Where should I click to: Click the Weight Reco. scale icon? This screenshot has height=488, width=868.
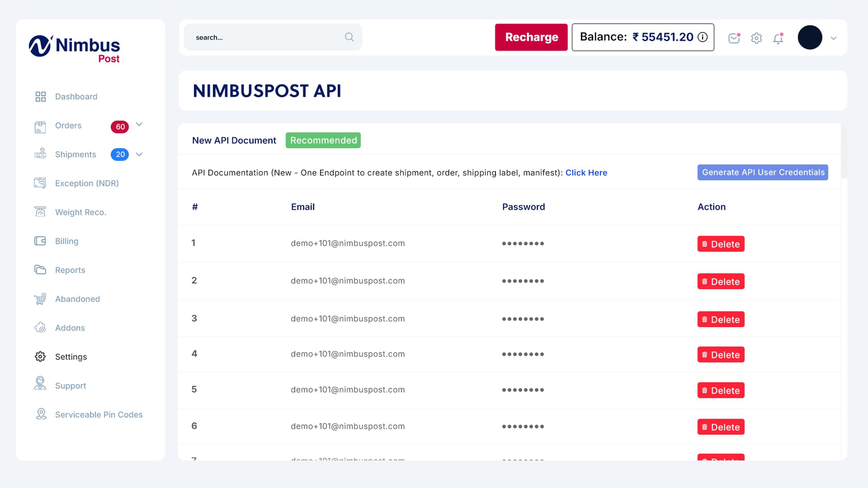[40, 212]
